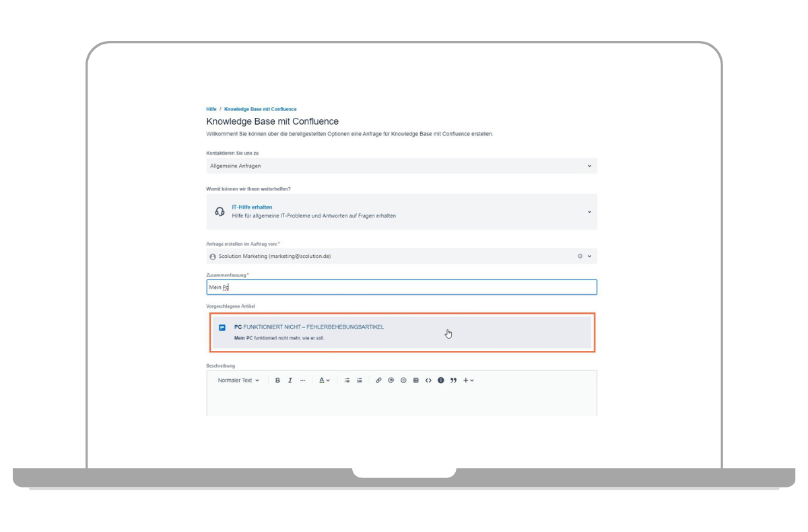The image size is (808, 532).
Task: Insert a numbered list in description
Action: pos(360,380)
